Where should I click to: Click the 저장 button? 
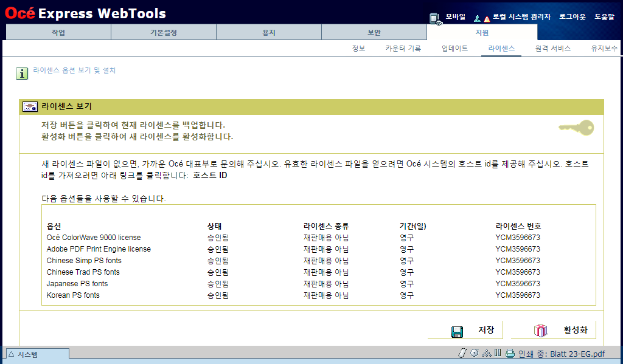465,330
